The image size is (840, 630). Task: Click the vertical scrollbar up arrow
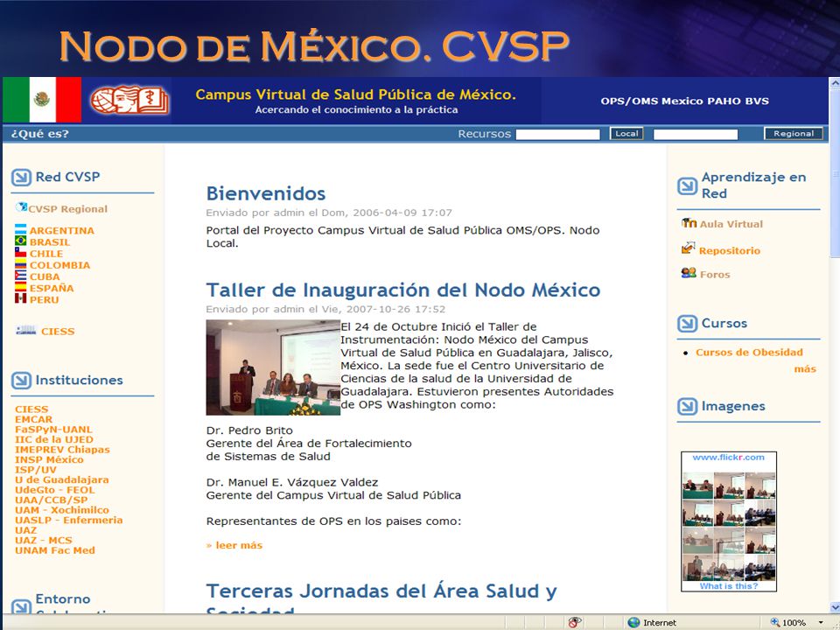click(835, 83)
